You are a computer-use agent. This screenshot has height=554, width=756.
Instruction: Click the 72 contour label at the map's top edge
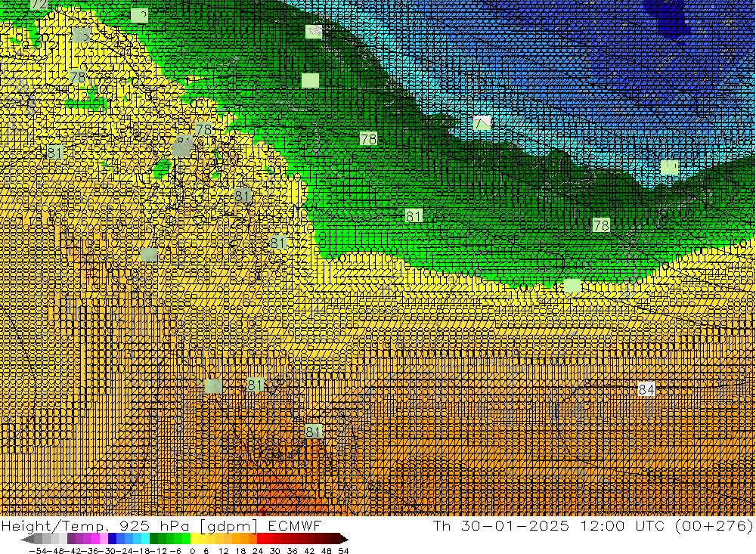pos(39,5)
